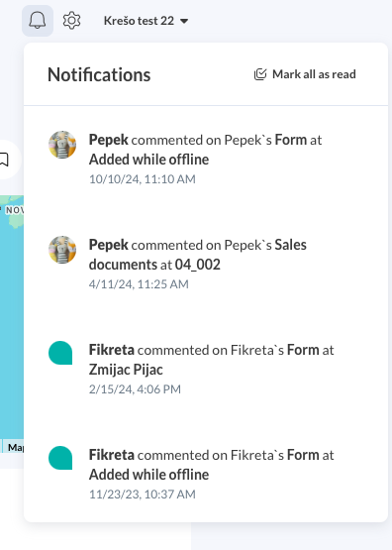Open the notification about 04_002
This screenshot has height=550, width=392.
click(206, 264)
